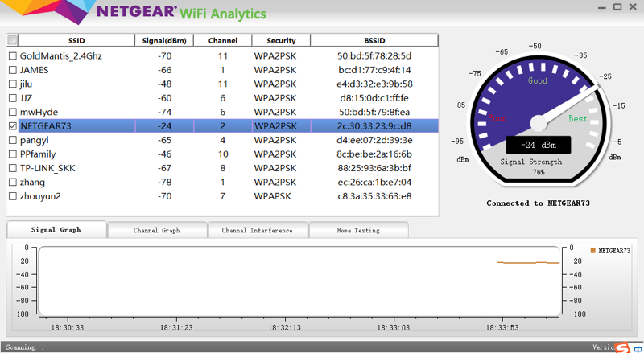Select the mwHyde SSID row
The width and height of the screenshot is (644, 353).
point(39,112)
